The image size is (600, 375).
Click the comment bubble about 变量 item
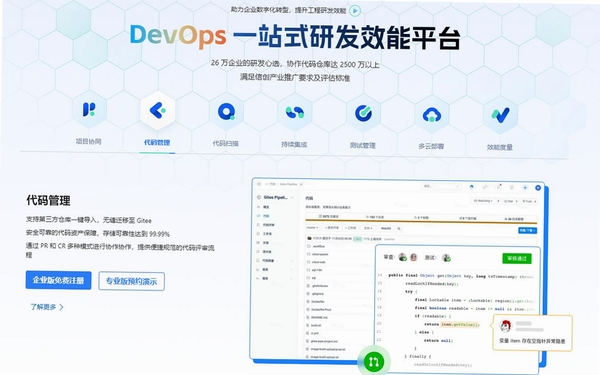pyautogui.click(x=533, y=333)
